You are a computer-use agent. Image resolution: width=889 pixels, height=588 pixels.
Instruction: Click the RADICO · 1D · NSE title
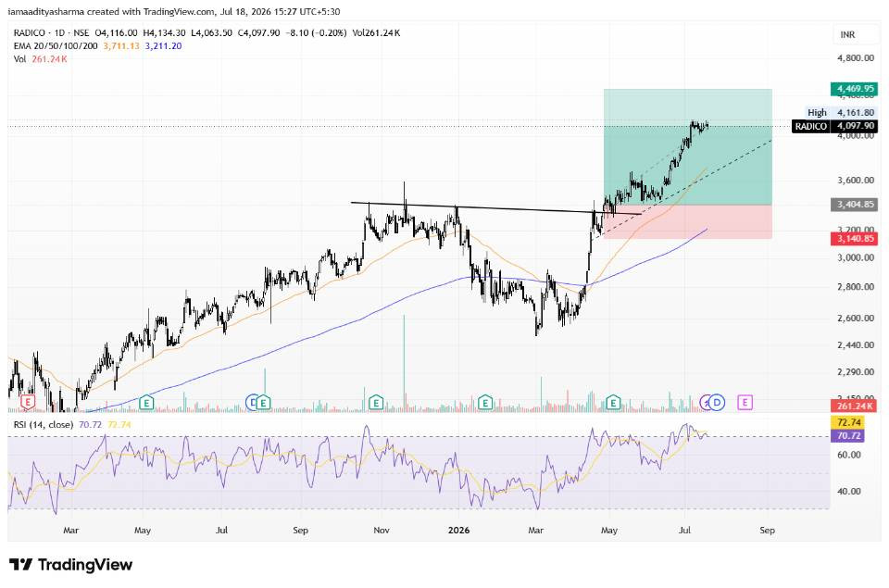(x=52, y=33)
